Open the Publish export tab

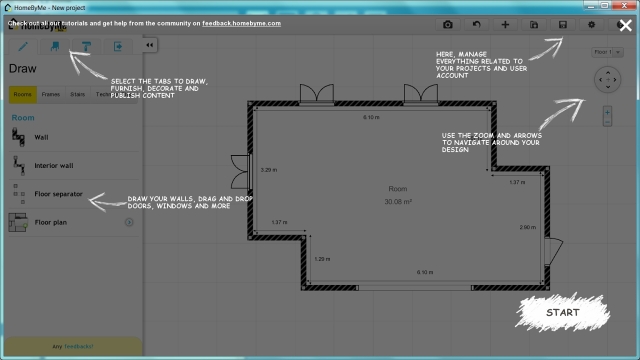118,46
